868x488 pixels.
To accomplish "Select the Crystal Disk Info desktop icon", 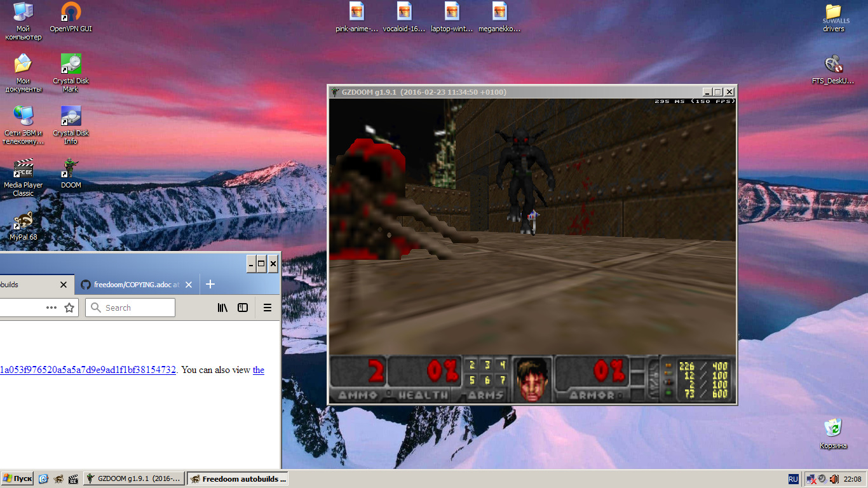I will (x=71, y=125).
